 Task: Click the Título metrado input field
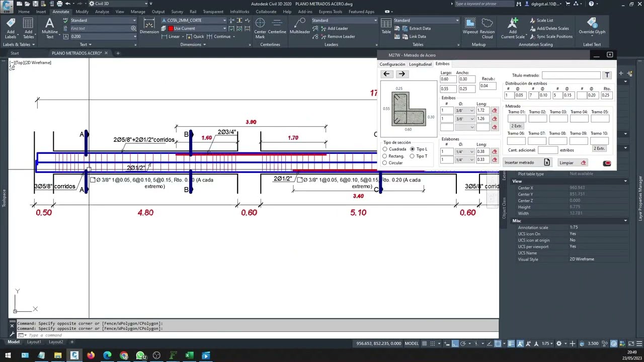click(x=571, y=75)
